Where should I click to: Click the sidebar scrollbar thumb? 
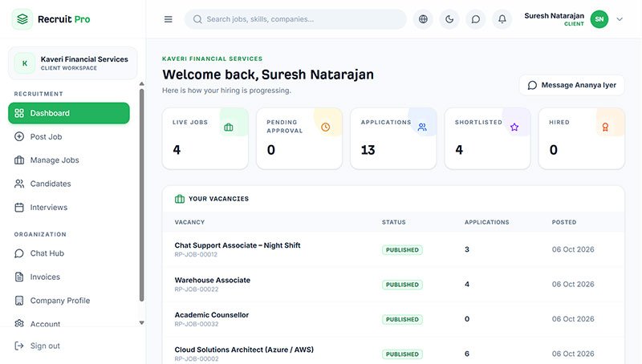[x=142, y=195]
